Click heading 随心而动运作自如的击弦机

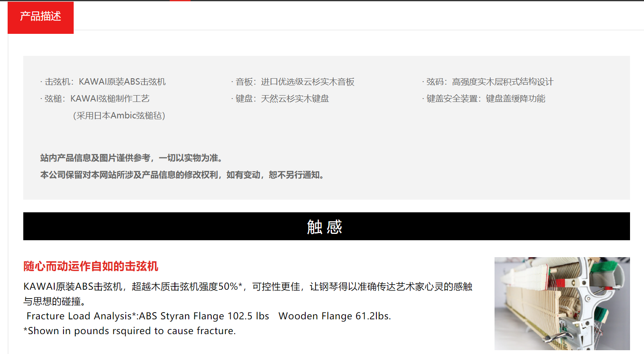[91, 266]
